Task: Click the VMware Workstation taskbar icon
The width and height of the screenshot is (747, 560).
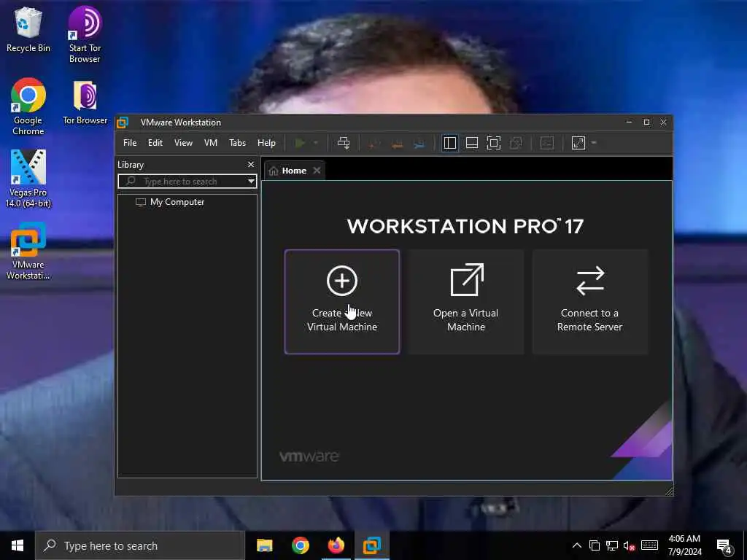Action: [x=371, y=545]
